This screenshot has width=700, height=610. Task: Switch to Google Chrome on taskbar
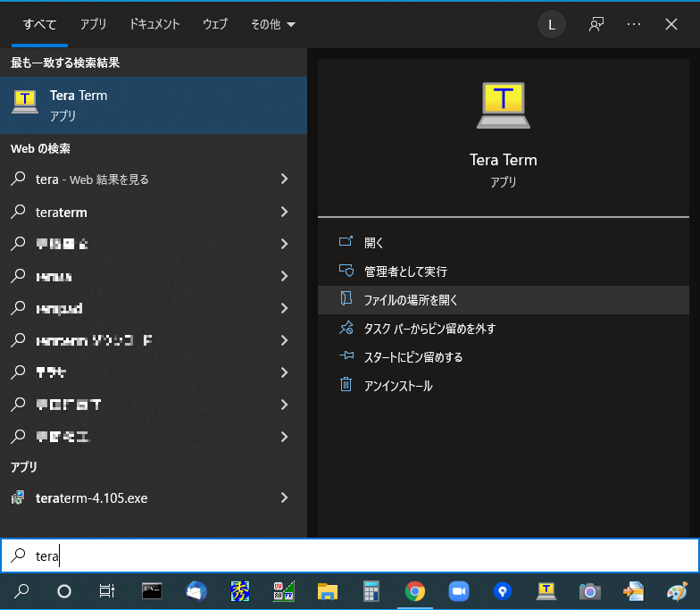pos(414,591)
